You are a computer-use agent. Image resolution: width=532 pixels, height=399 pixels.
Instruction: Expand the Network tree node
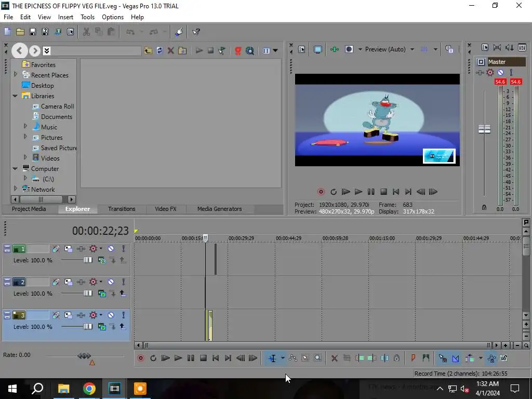coord(15,188)
